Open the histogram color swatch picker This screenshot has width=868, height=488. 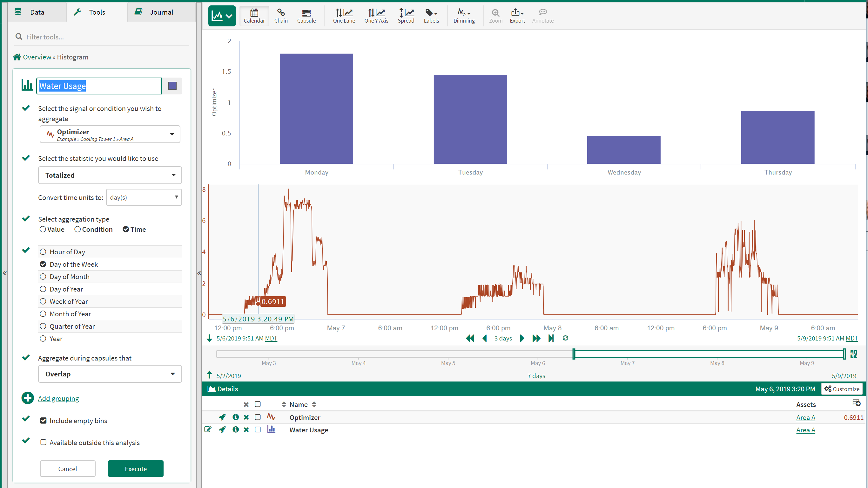click(172, 86)
